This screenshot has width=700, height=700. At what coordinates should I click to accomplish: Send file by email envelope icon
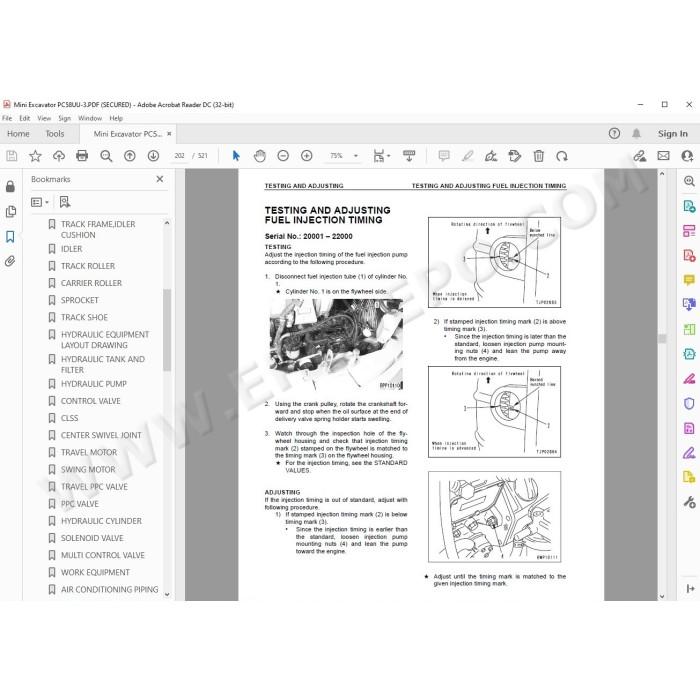pos(663,156)
